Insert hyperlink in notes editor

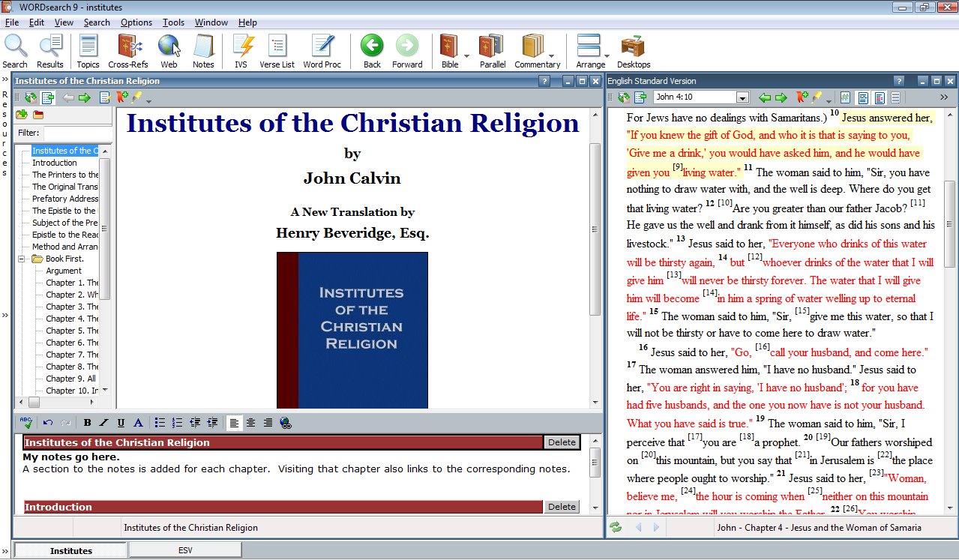[285, 423]
